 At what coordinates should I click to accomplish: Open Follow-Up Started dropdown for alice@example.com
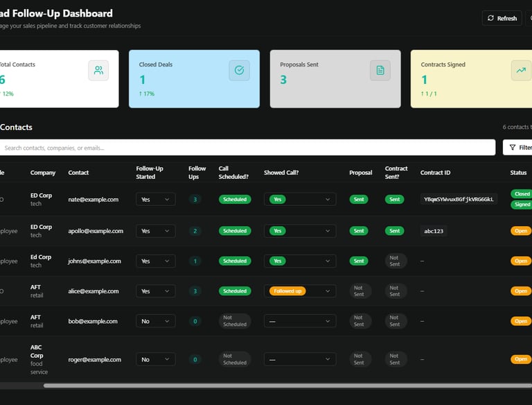[156, 291]
